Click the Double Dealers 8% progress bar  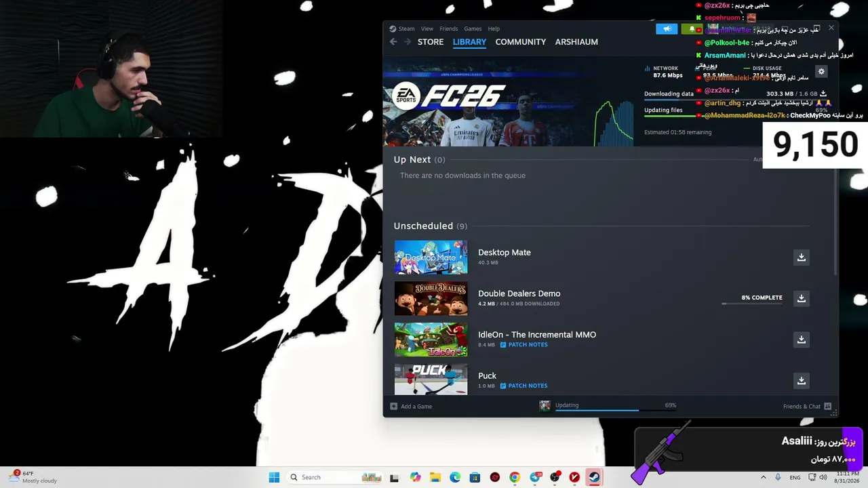click(752, 304)
